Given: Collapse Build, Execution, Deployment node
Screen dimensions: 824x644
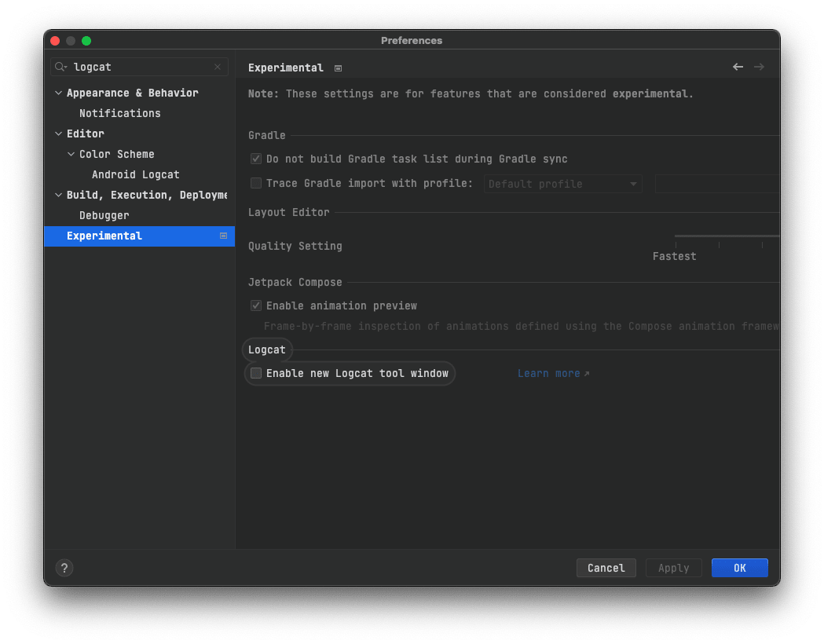Looking at the screenshot, I should pos(58,195).
